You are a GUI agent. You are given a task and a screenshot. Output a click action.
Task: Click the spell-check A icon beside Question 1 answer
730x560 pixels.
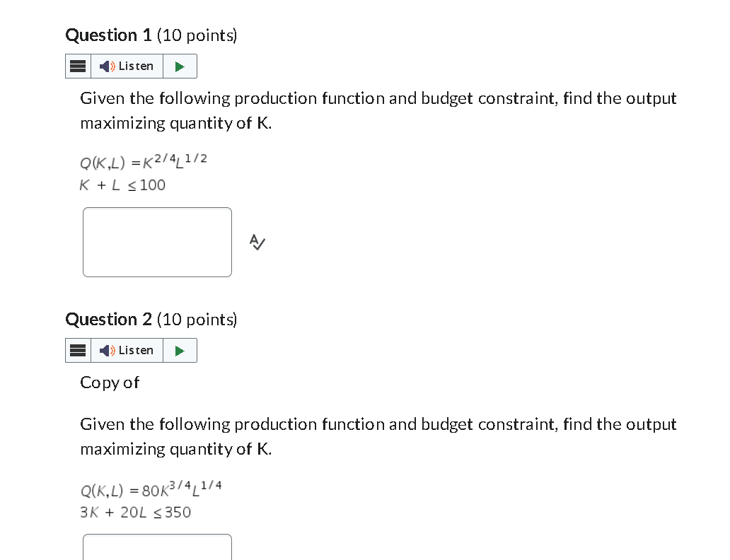[x=256, y=243]
